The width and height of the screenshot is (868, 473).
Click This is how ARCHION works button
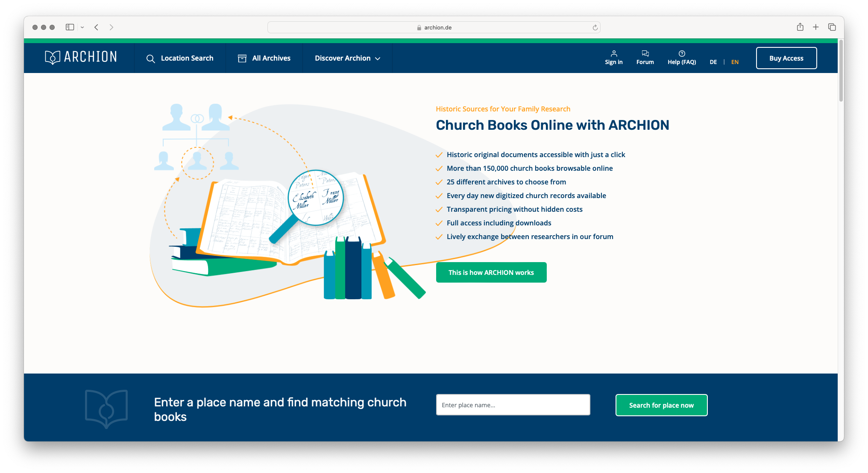(491, 272)
